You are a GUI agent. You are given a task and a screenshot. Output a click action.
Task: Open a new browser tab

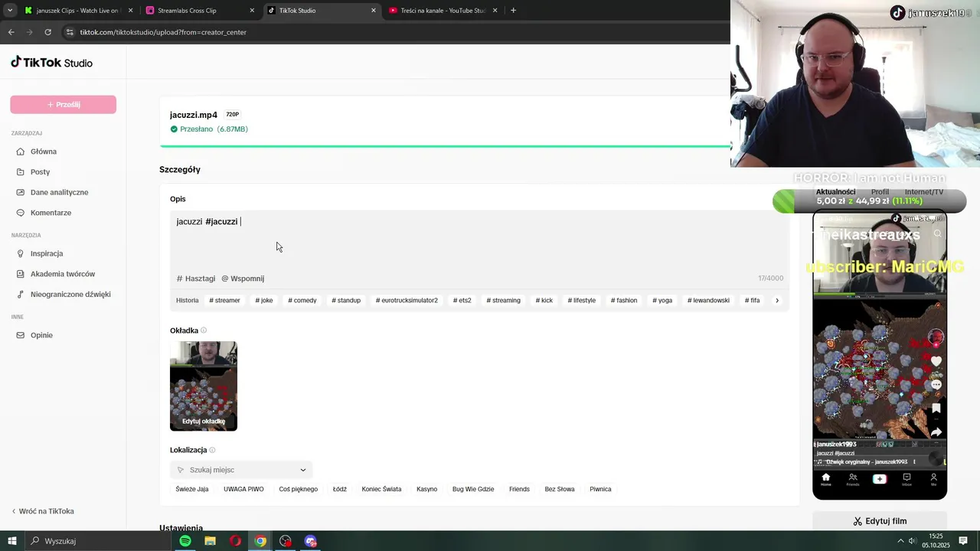513,11
